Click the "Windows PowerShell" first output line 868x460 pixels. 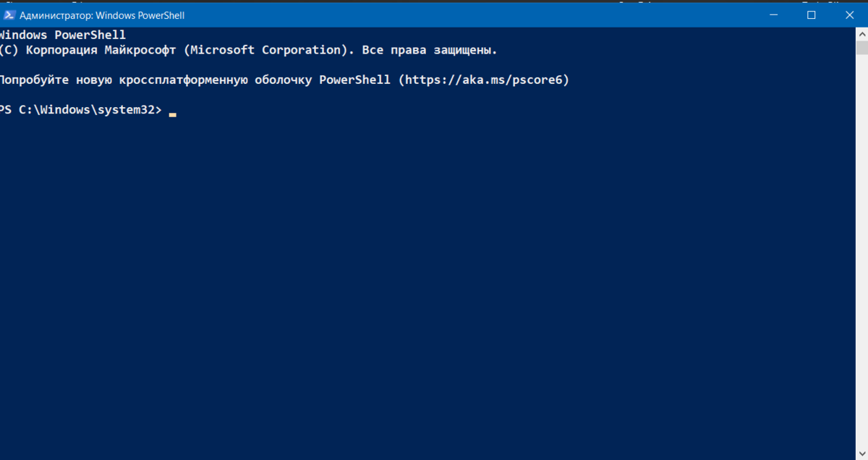coord(62,35)
